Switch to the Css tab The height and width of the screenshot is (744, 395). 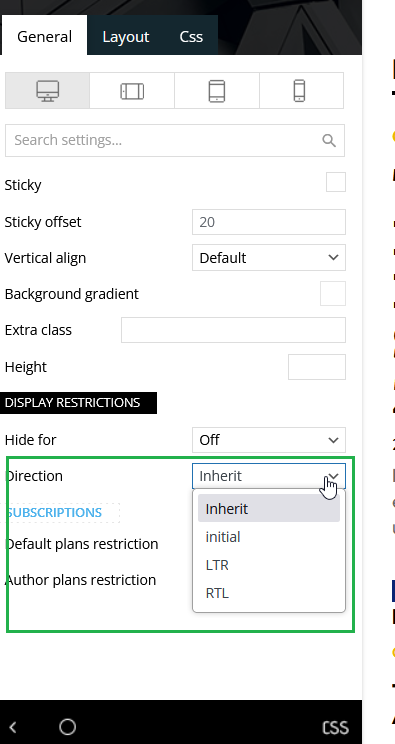(x=191, y=37)
